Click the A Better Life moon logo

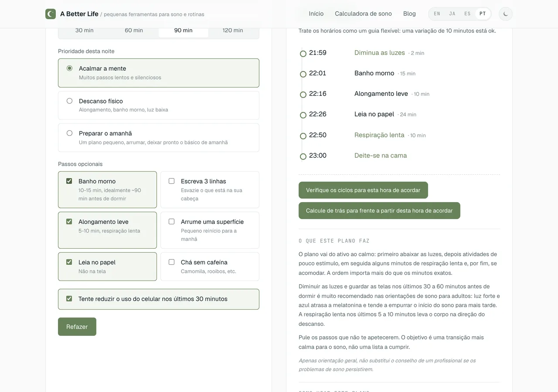click(51, 14)
